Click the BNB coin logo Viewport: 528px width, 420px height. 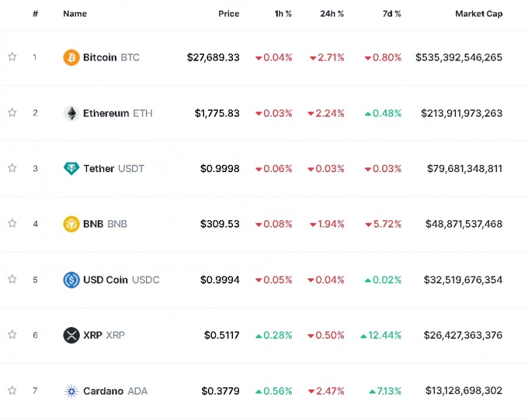coord(71,224)
